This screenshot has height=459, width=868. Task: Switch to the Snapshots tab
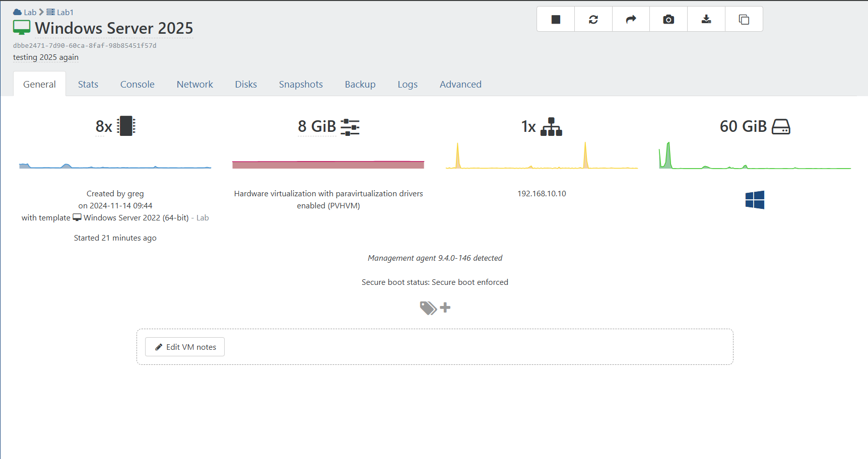(x=301, y=84)
